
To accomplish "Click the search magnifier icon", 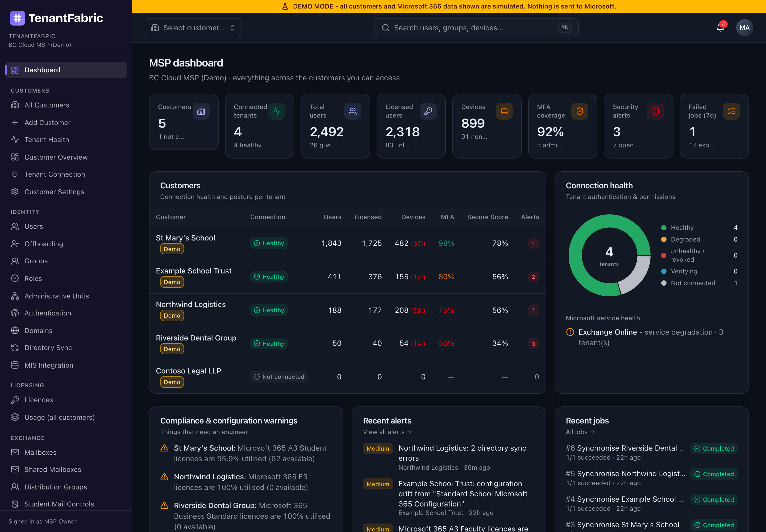I will coord(386,28).
